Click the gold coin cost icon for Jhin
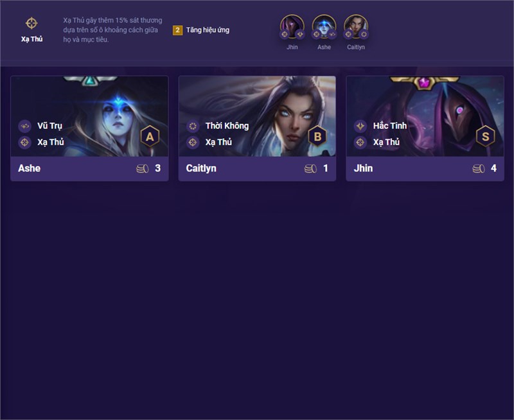514x420 pixels. [x=479, y=169]
